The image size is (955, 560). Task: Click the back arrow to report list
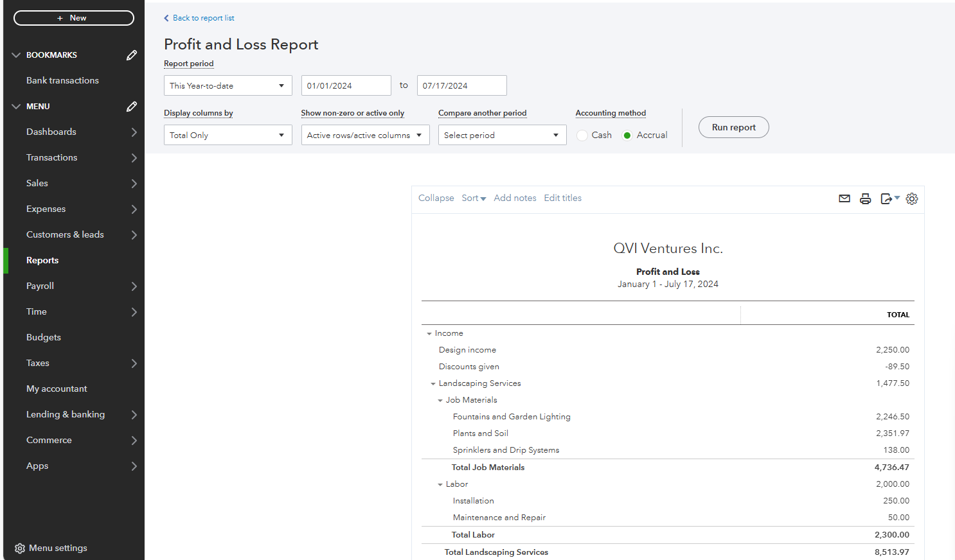click(x=166, y=18)
